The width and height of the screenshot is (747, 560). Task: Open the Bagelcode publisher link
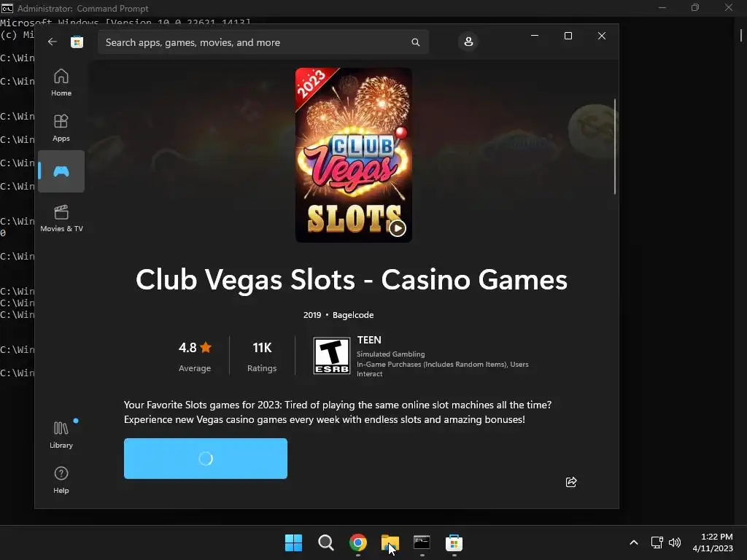click(353, 315)
